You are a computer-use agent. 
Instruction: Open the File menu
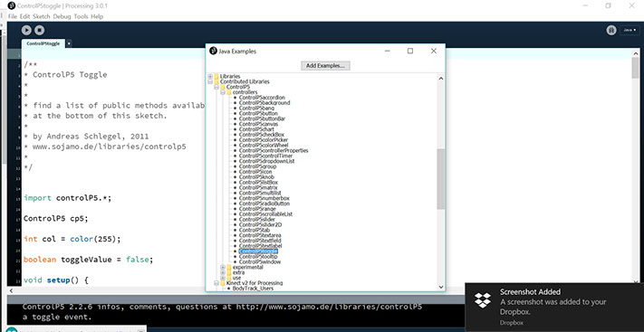click(x=13, y=16)
